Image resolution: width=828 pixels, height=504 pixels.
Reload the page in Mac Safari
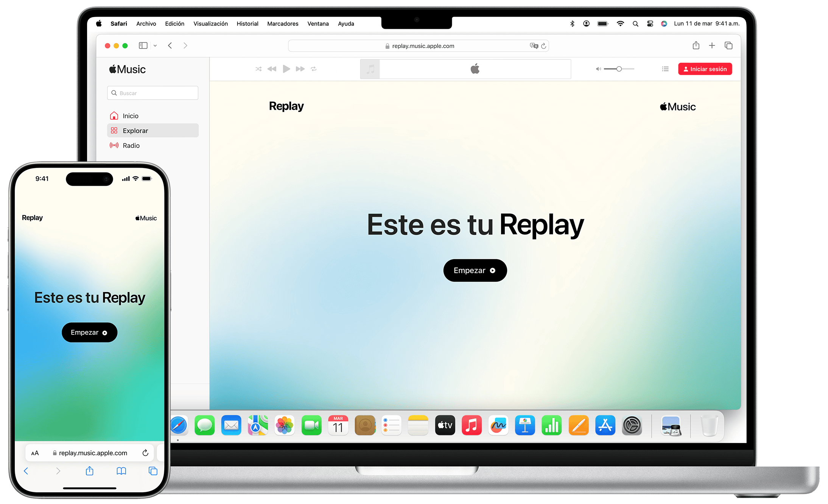point(543,46)
